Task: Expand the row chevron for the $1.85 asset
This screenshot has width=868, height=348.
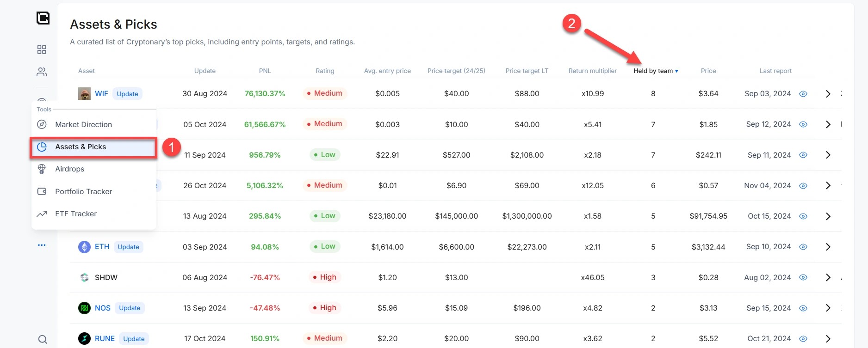Action: pos(828,124)
